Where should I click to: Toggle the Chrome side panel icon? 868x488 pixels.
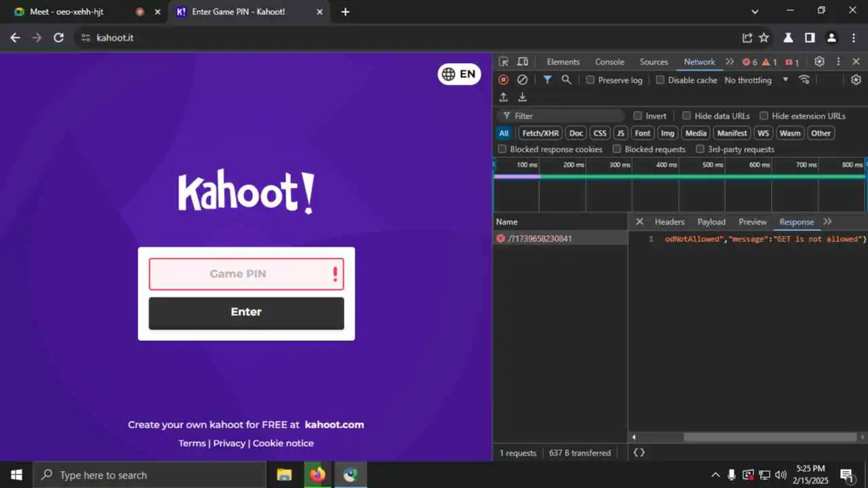pos(810,38)
